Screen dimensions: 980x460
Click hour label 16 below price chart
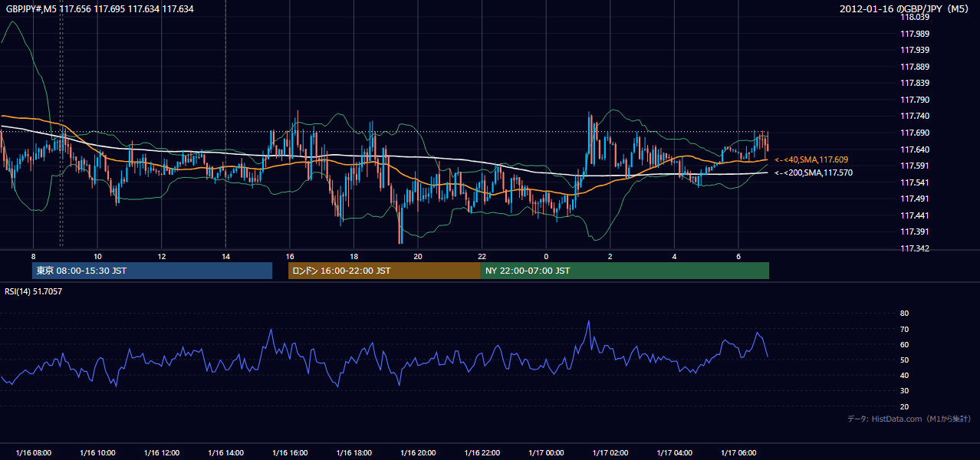(290, 256)
